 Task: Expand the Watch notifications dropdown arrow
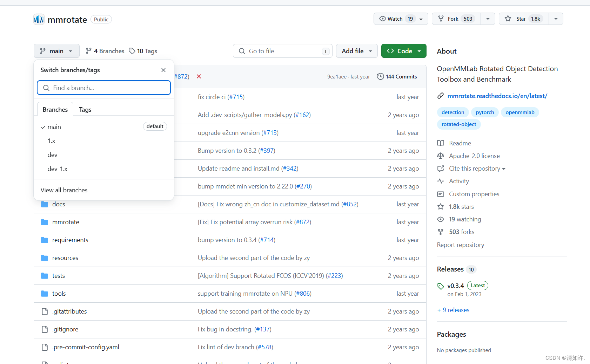[x=421, y=19]
